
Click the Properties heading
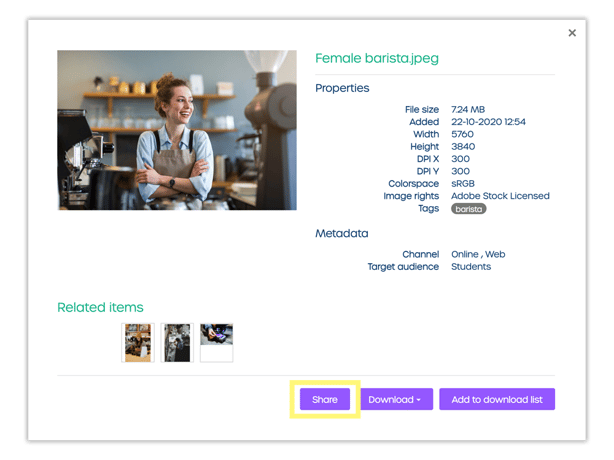coord(342,88)
